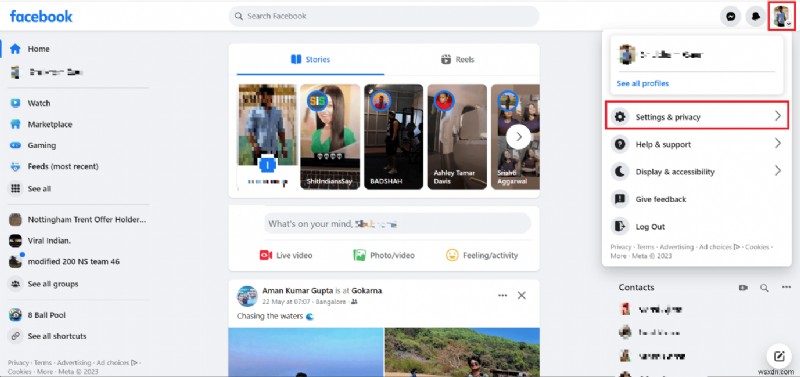Switch to the Reels tab
This screenshot has width=800, height=377.
click(x=457, y=60)
